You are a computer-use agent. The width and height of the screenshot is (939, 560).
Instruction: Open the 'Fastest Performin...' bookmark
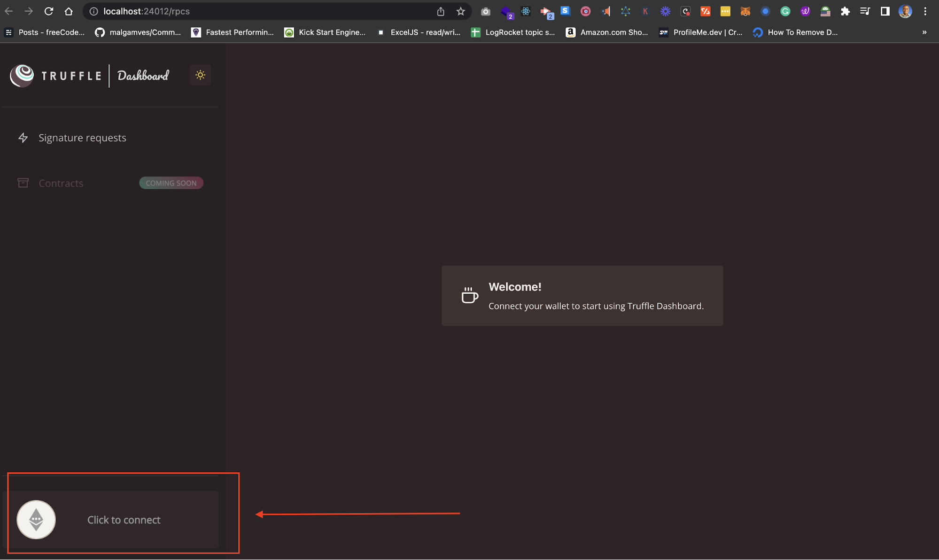tap(233, 32)
